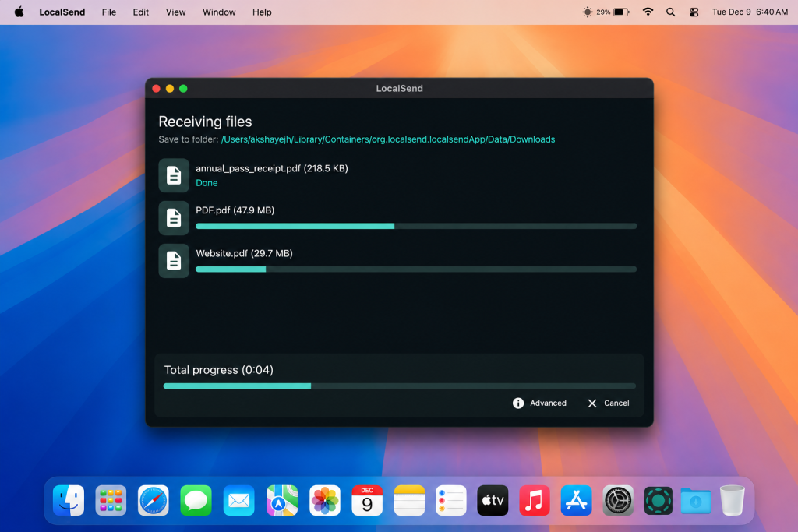
Task: Minimize the LocalSend window
Action: [x=170, y=89]
